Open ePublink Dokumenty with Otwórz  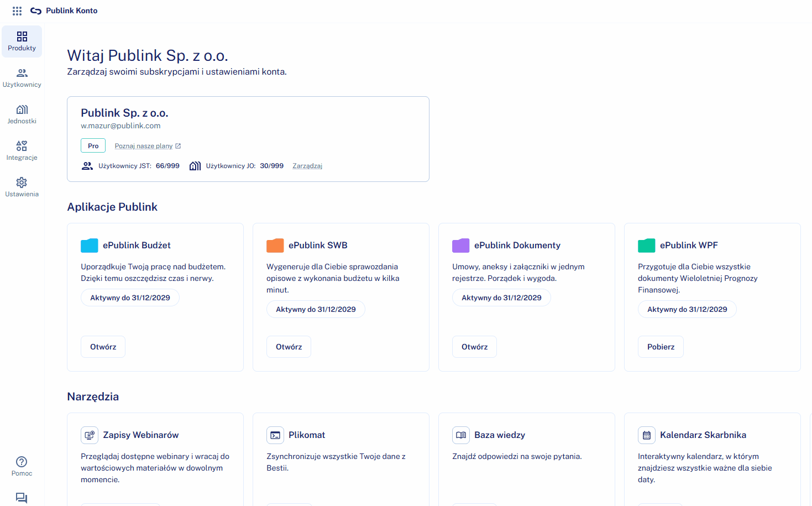(x=475, y=347)
